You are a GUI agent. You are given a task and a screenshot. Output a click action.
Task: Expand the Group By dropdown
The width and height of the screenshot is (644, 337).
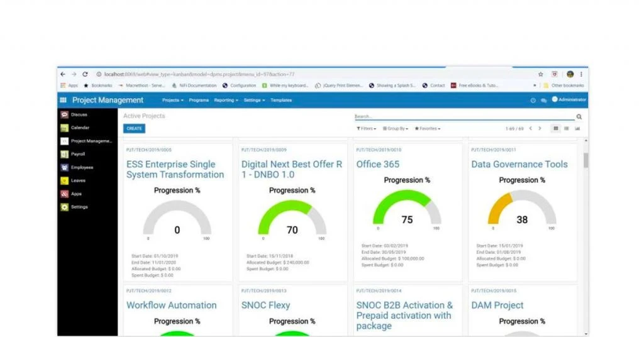click(x=396, y=128)
